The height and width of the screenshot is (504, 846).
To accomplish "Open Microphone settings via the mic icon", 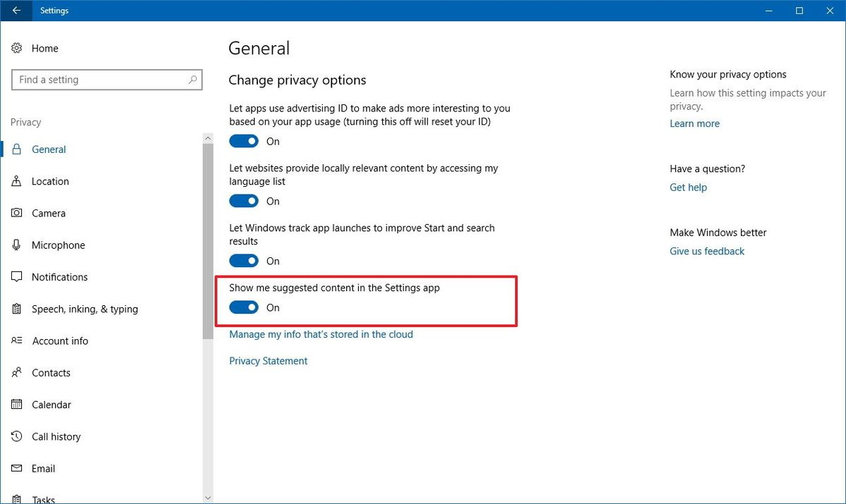I will tap(17, 245).
